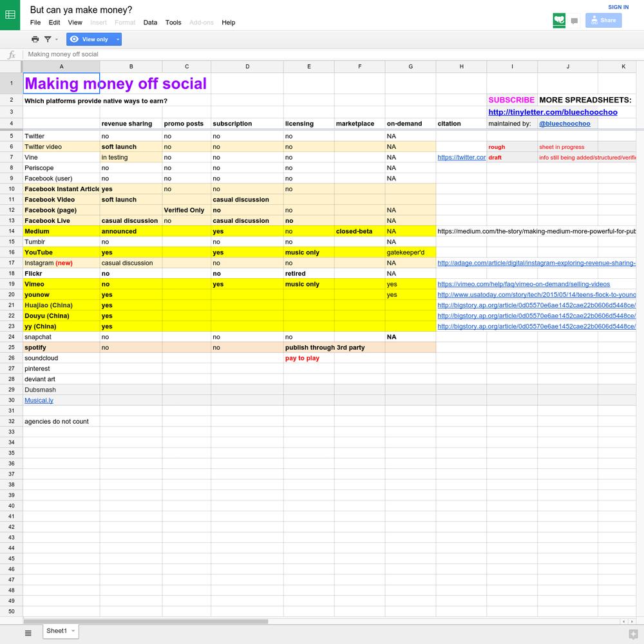Select the column D header

247,66
